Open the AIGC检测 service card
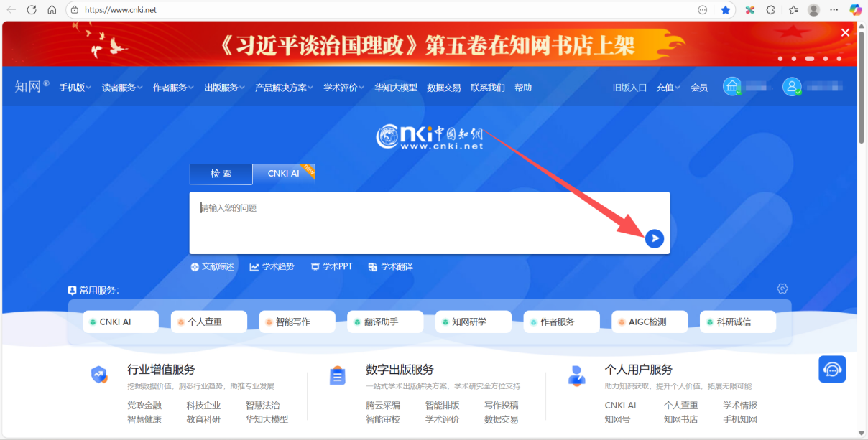This screenshot has height=440, width=868. point(650,322)
